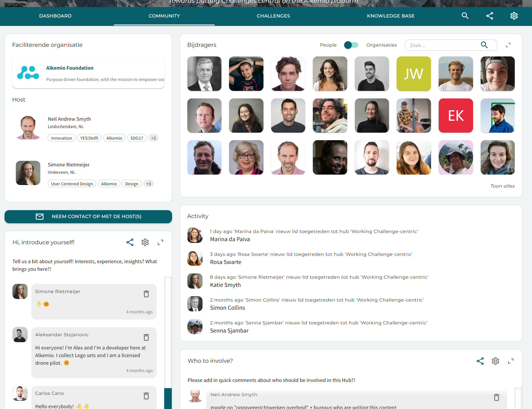Go to the Knowledge Base tab
Viewport: 532px width, 409px height.
[x=390, y=16]
